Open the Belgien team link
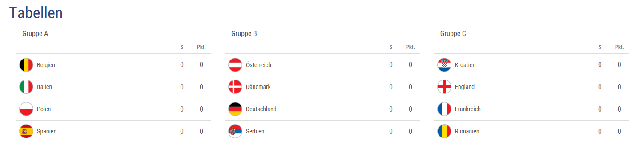The height and width of the screenshot is (165, 644). point(46,65)
